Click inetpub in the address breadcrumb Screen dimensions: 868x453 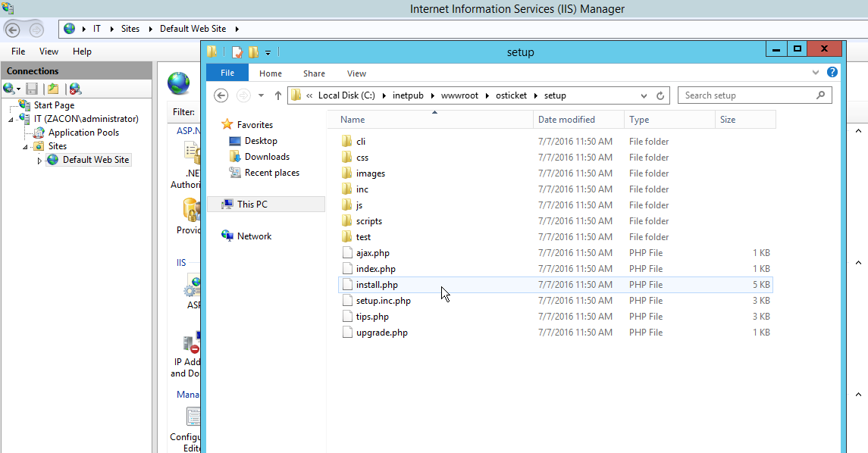pos(408,95)
